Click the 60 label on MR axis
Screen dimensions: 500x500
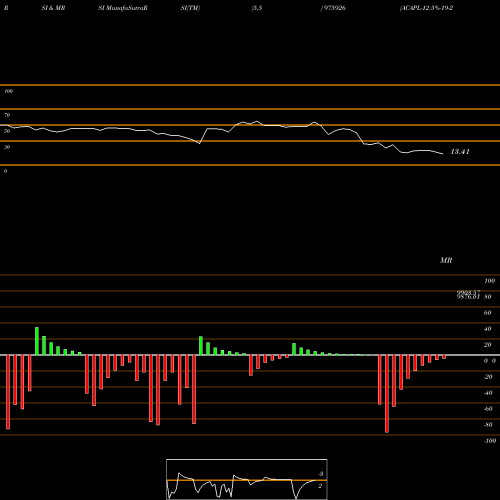[x=488, y=313]
